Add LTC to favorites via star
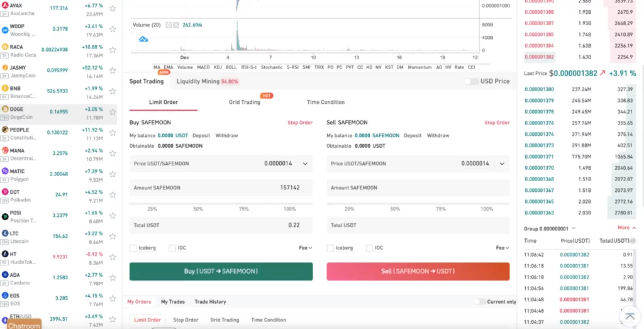Screen dimensions: 644x329 [113, 236]
